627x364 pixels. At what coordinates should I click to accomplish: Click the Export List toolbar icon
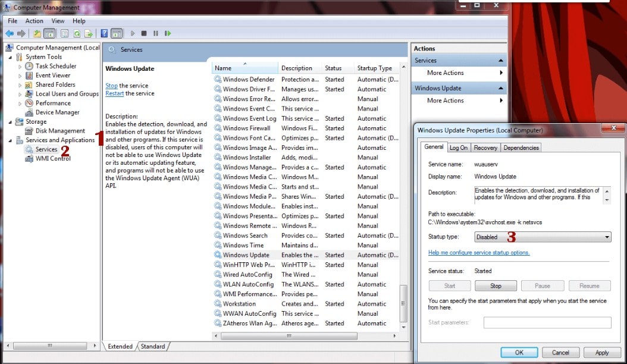coord(89,33)
